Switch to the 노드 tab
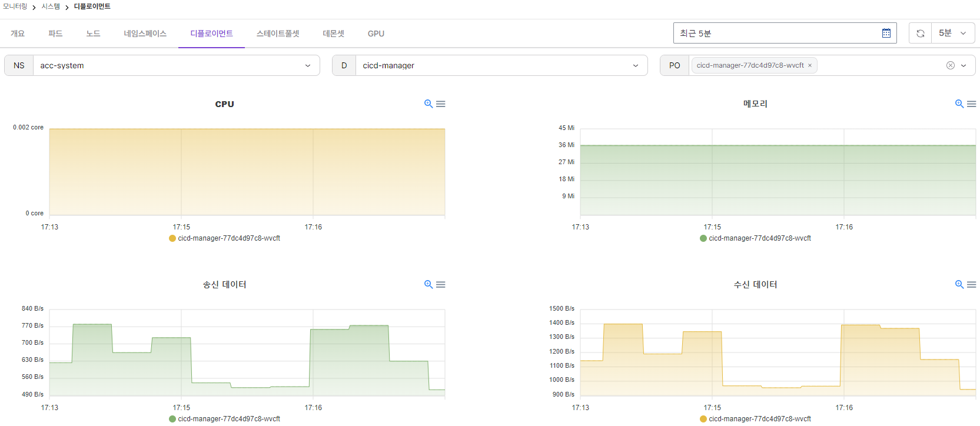 93,34
